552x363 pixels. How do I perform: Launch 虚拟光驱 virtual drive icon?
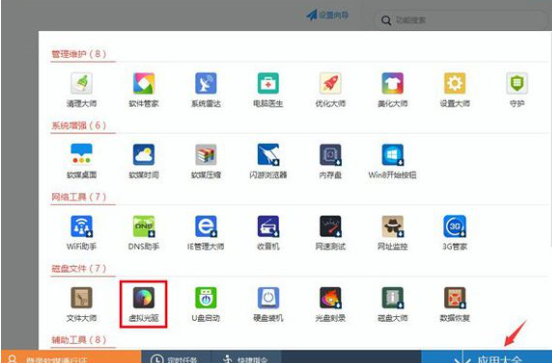144,298
